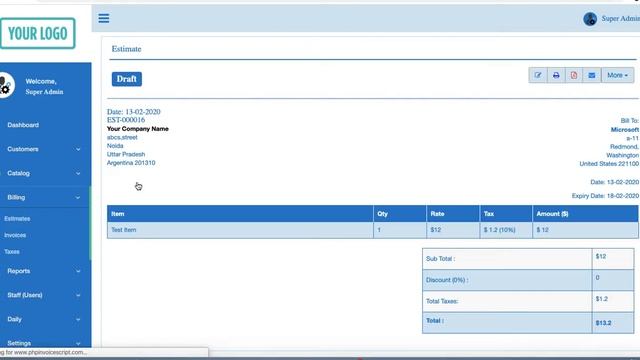Click the Estimate page heading
640x360 pixels.
pos(126,49)
